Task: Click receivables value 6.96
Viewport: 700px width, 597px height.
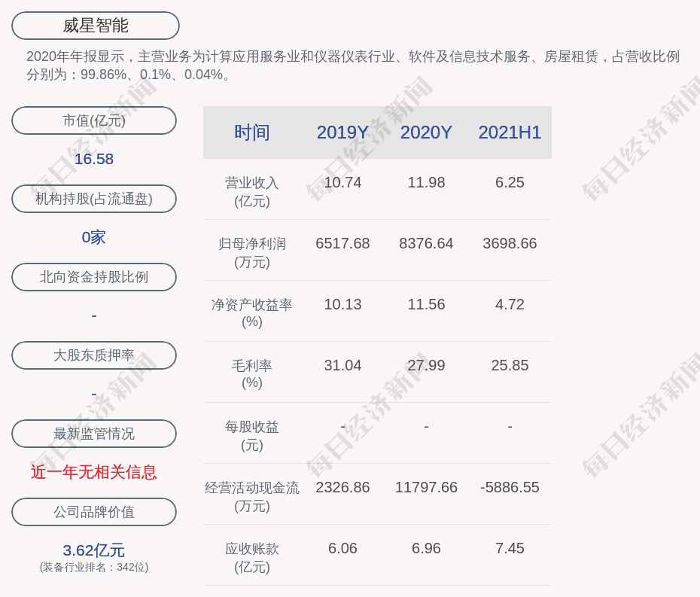Action: (x=426, y=548)
